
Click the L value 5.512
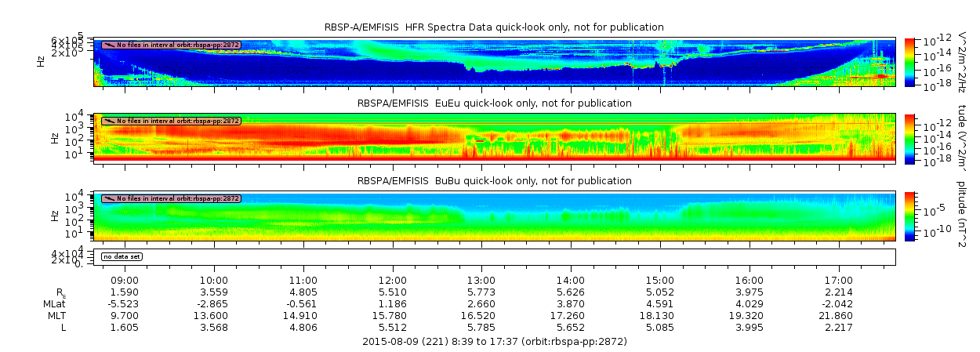(393, 327)
